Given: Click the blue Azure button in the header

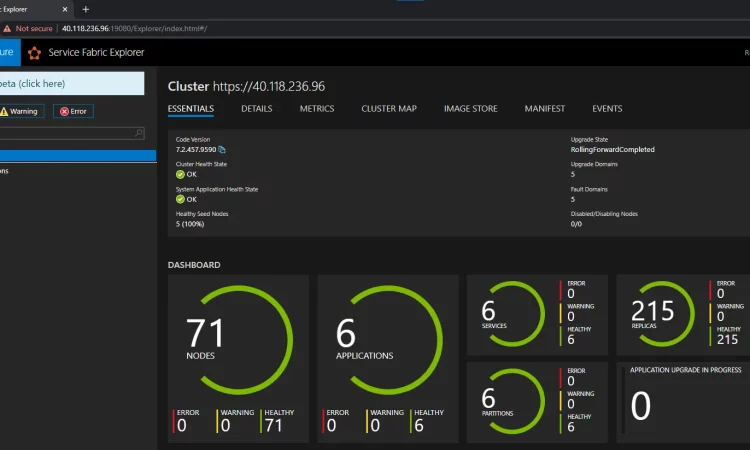Looking at the screenshot, I should click(x=10, y=53).
